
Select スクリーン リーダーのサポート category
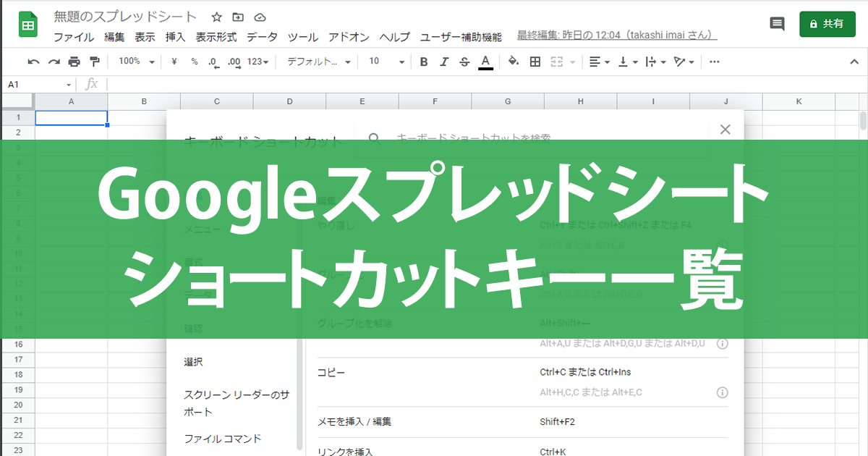coord(237,403)
